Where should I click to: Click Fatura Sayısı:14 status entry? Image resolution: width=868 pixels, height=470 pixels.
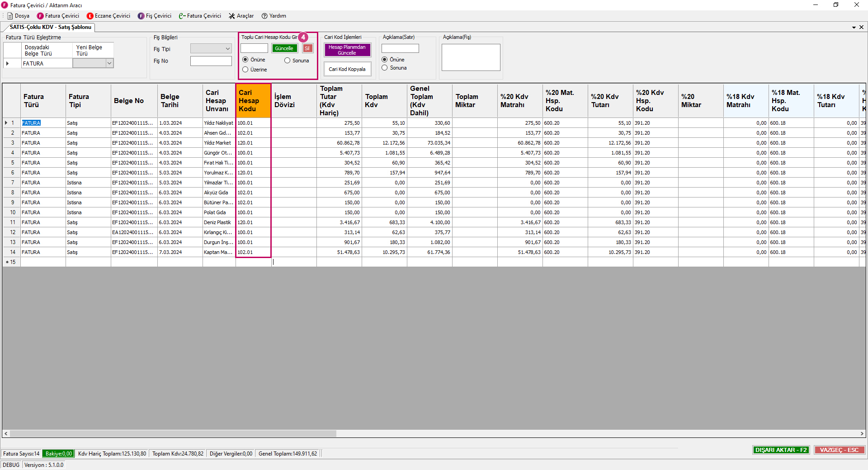21,454
